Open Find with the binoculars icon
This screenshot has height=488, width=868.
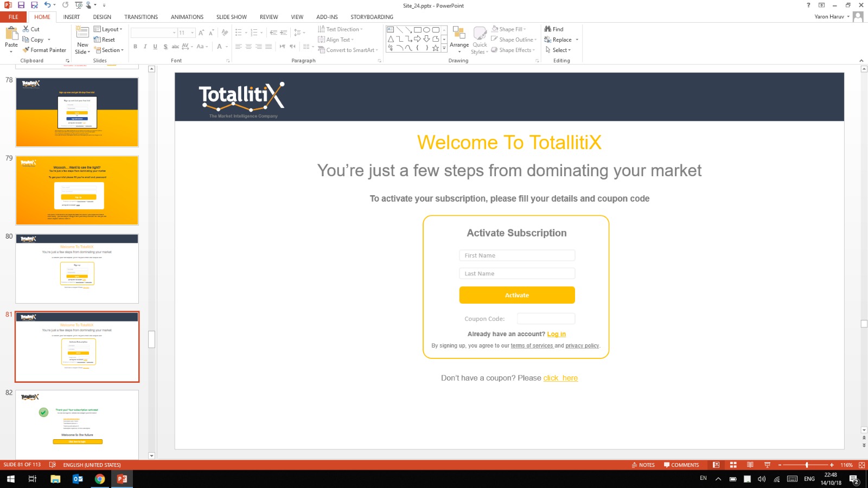pos(554,29)
